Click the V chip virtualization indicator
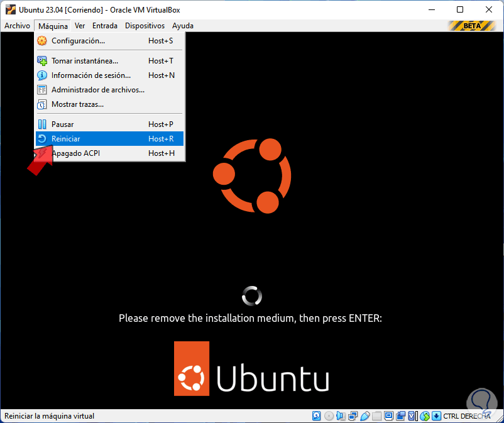Viewport: 504px width, 423px height. (x=412, y=416)
